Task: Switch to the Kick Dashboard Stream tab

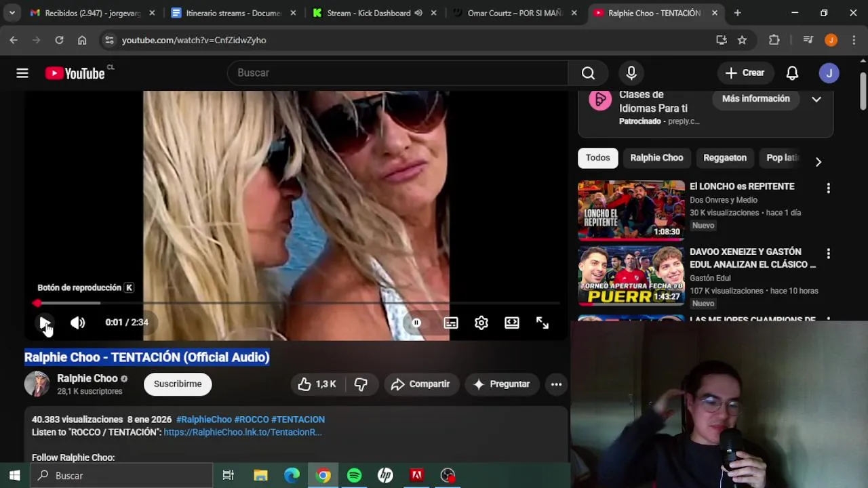Action: (x=375, y=13)
